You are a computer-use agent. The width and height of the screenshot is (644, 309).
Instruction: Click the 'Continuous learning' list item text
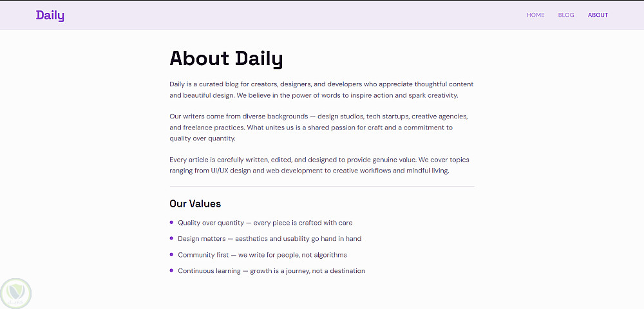pyautogui.click(x=271, y=271)
